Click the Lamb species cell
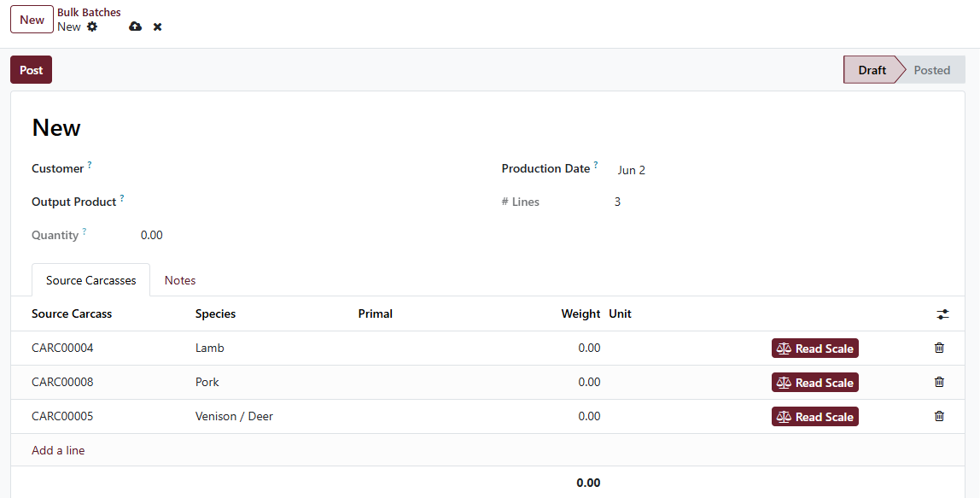 click(x=209, y=348)
